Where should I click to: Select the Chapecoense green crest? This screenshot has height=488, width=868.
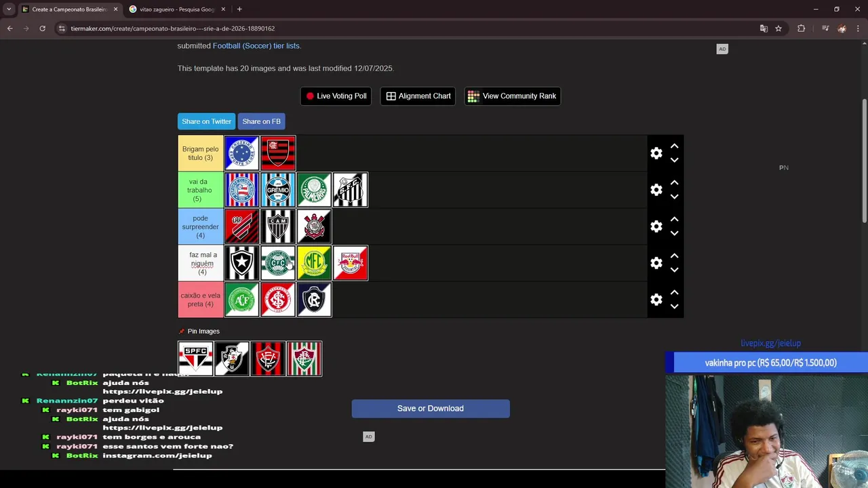(241, 300)
